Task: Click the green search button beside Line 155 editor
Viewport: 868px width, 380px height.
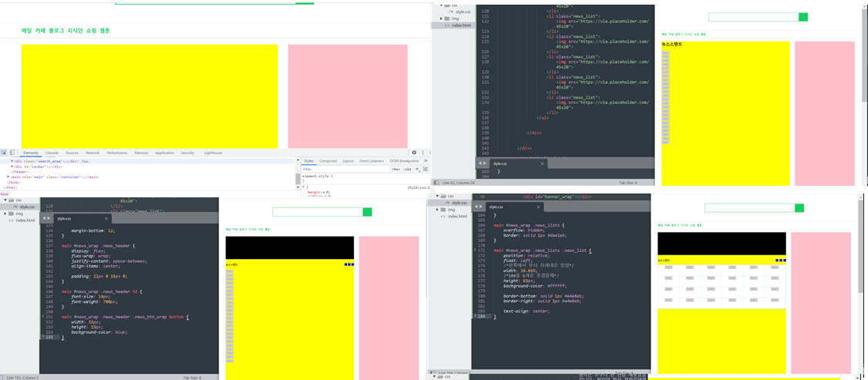Action: tap(367, 212)
